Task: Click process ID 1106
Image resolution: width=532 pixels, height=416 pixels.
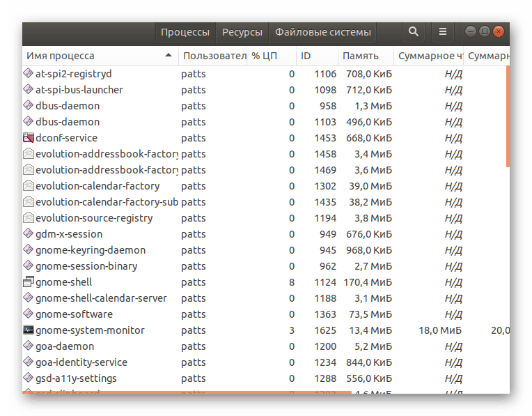Action: pyautogui.click(x=325, y=74)
